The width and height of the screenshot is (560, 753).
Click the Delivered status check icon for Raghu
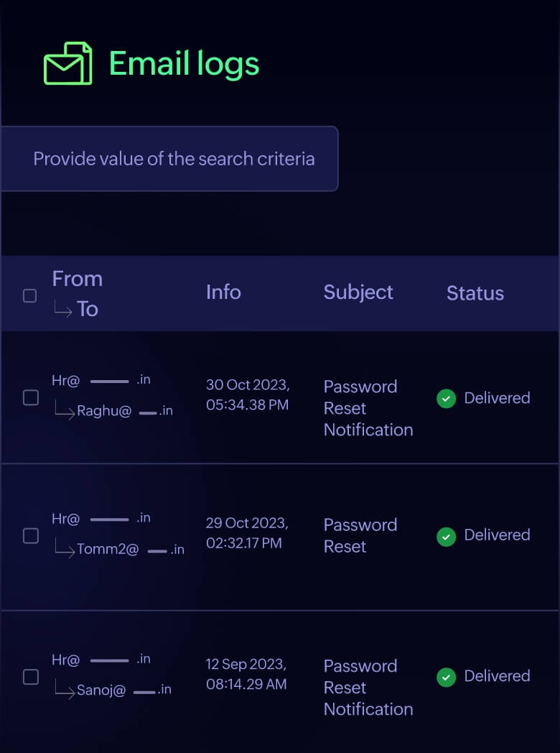(x=446, y=398)
